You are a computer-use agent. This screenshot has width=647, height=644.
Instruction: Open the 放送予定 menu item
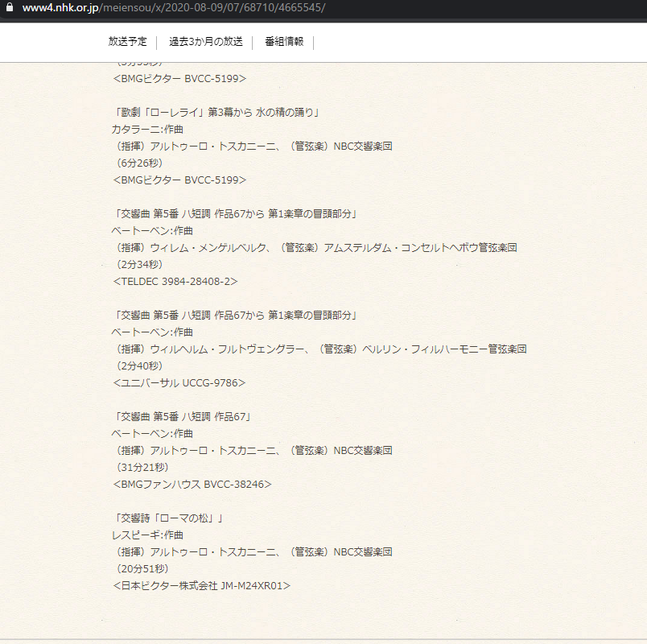[x=127, y=42]
